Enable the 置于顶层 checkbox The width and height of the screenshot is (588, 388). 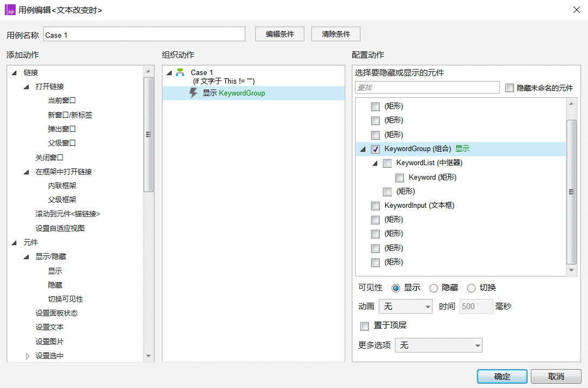[365, 326]
